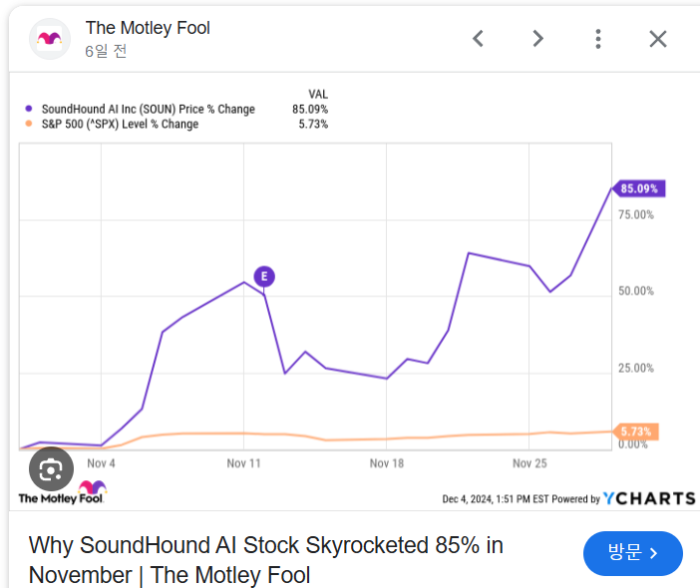The image size is (700, 588).
Task: Close the image preview panel
Action: (x=658, y=39)
